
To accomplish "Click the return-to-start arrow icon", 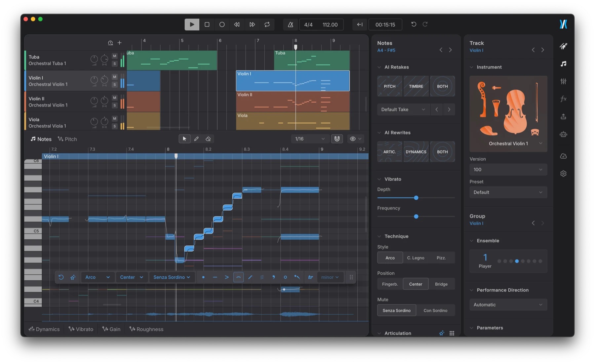I will coord(360,24).
